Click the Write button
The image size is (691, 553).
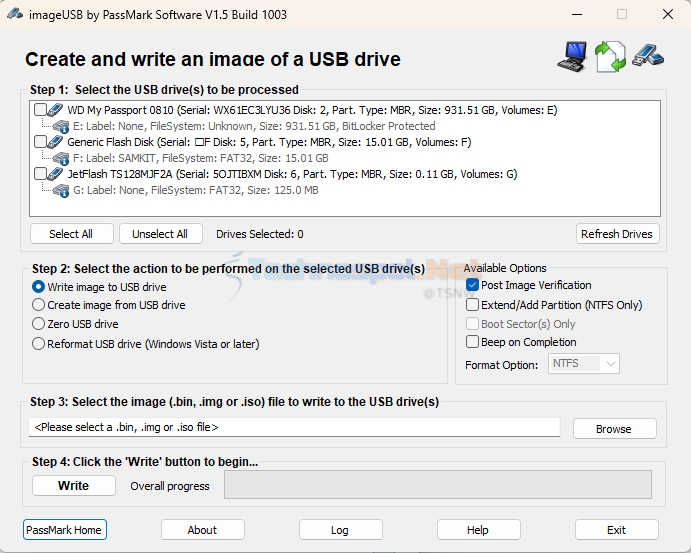(74, 486)
